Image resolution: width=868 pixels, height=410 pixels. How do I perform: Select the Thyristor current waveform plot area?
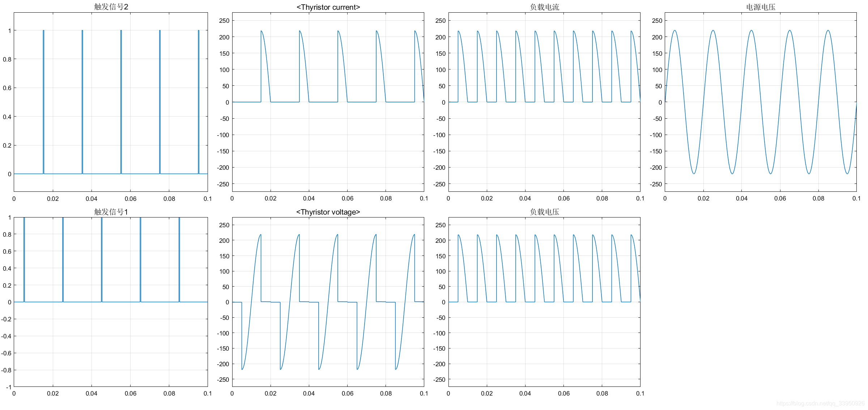point(328,102)
